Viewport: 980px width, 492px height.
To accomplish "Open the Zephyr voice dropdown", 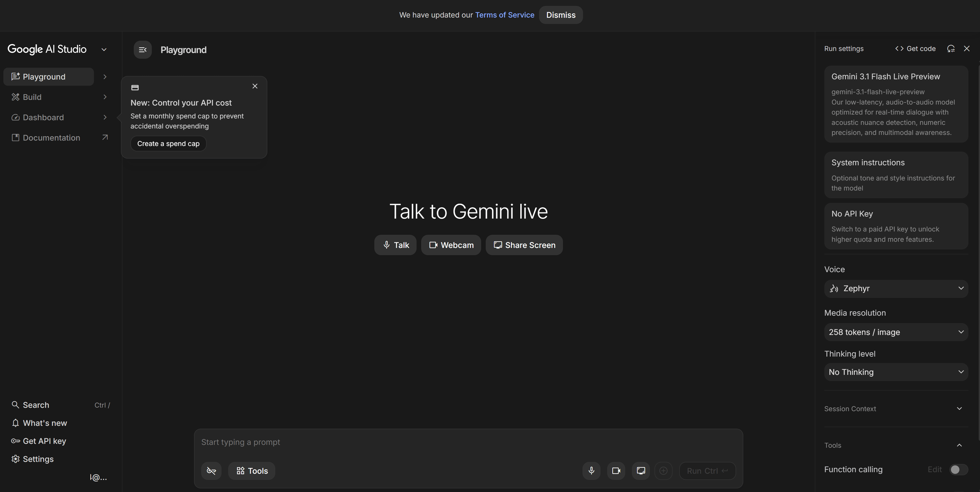I will (x=896, y=288).
